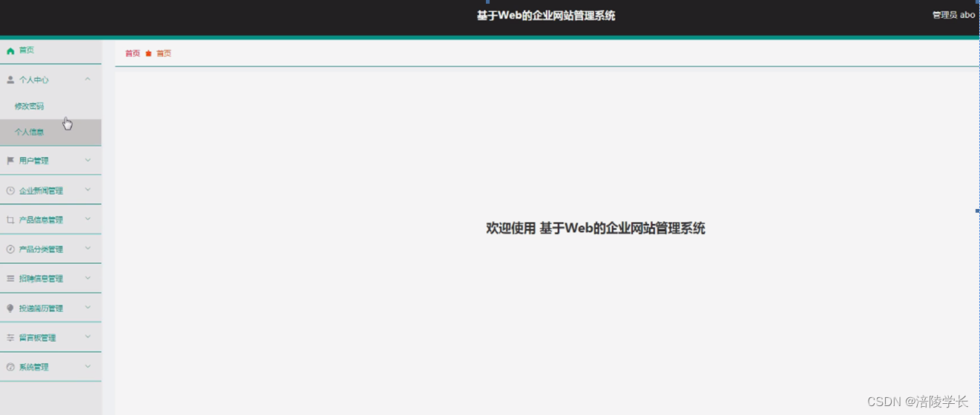Click the flag icon next to 用户管理
This screenshot has width=980, height=415.
(x=10, y=160)
